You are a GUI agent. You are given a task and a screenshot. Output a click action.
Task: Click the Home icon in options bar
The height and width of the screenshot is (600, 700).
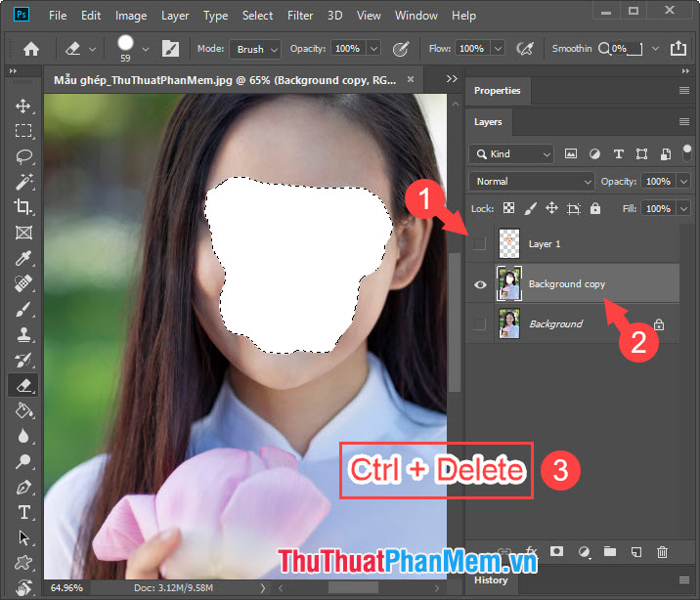pos(31,49)
